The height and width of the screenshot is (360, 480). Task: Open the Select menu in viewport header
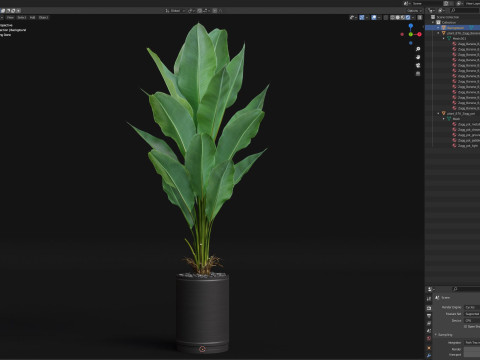(x=22, y=17)
